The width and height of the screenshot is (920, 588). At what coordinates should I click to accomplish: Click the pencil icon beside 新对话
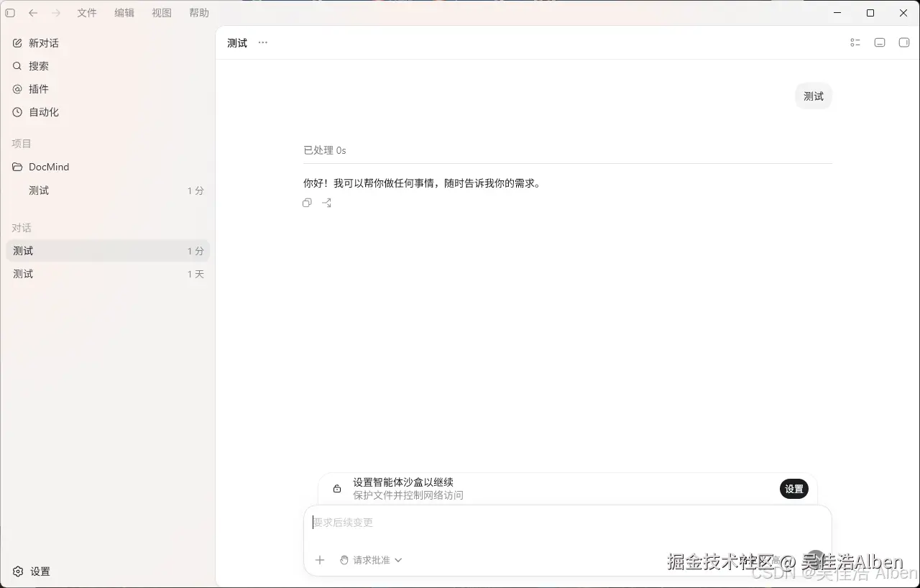[17, 43]
